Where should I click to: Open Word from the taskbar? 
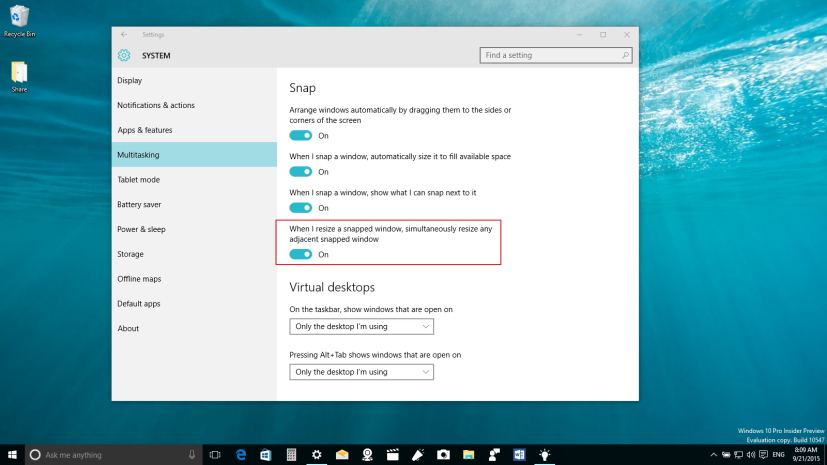519,455
